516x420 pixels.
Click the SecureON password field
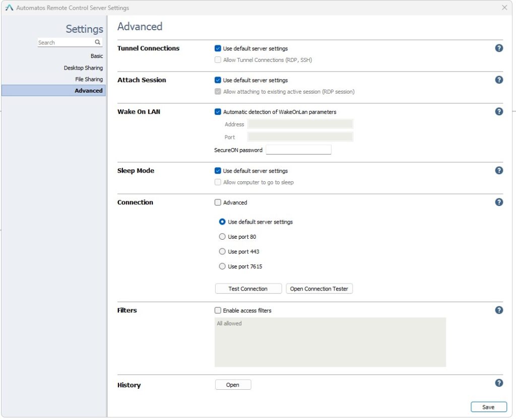pos(299,149)
